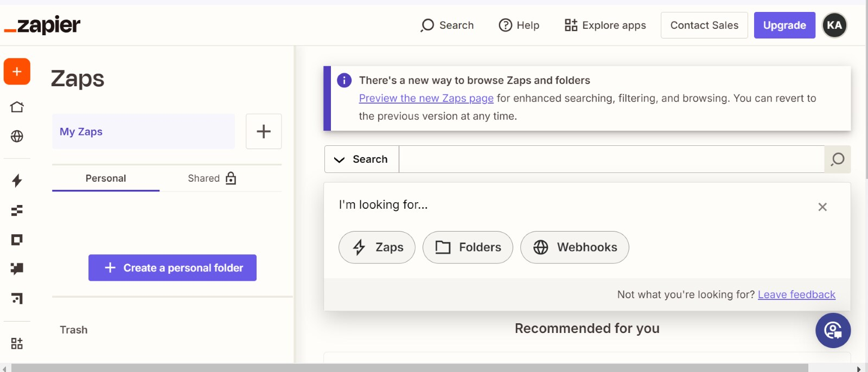Image resolution: width=868 pixels, height=372 pixels.
Task: Click the scrollbar right arrow
Action: click(859, 369)
